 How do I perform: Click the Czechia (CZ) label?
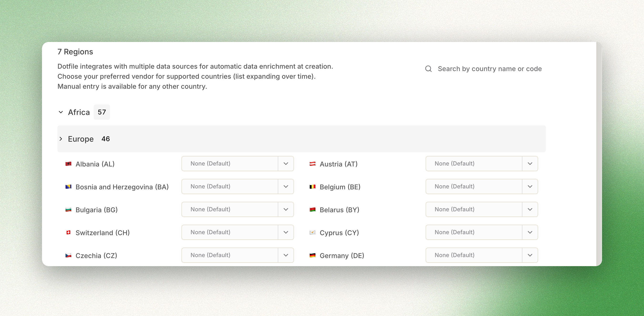coord(96,256)
